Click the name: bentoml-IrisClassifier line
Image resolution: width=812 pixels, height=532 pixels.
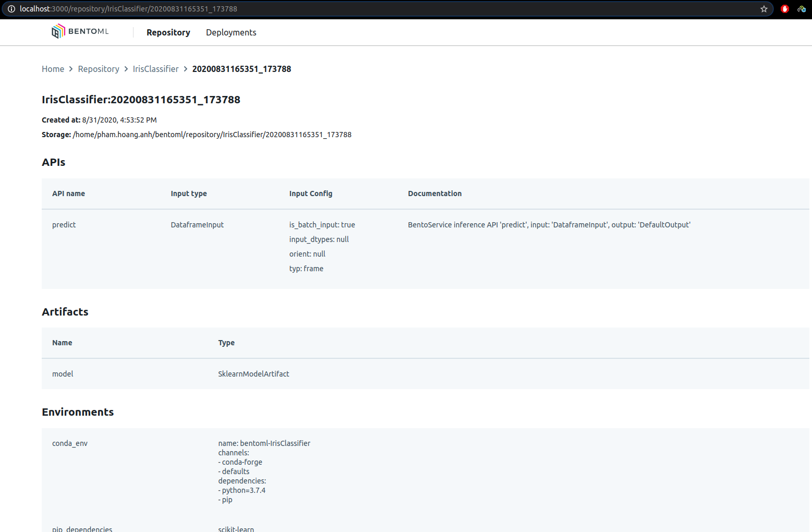(264, 443)
